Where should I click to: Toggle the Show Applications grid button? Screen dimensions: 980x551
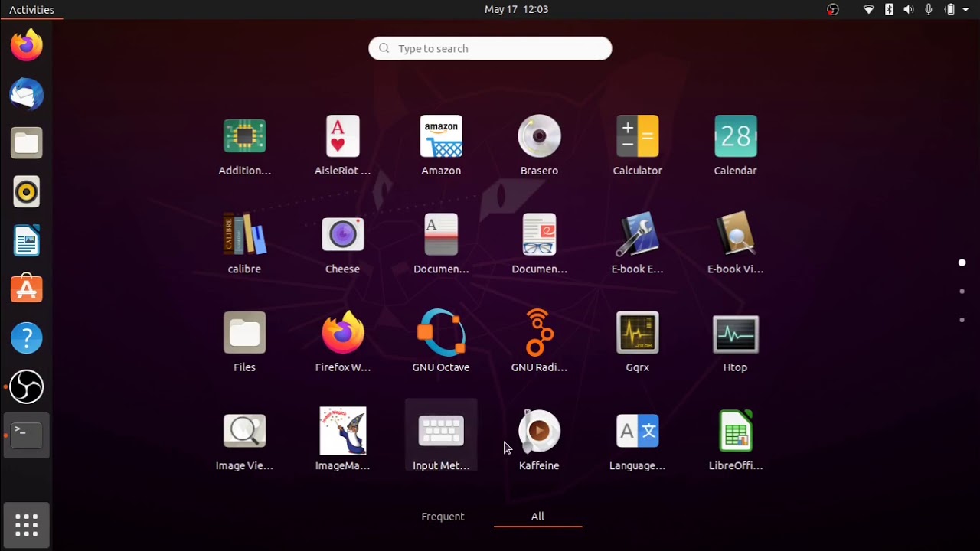pos(27,525)
